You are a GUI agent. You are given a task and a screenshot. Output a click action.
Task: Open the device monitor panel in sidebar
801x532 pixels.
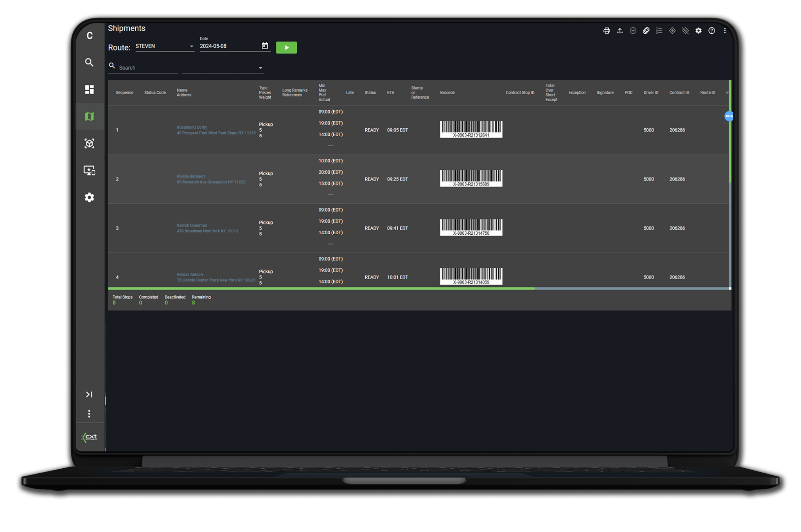click(x=89, y=170)
